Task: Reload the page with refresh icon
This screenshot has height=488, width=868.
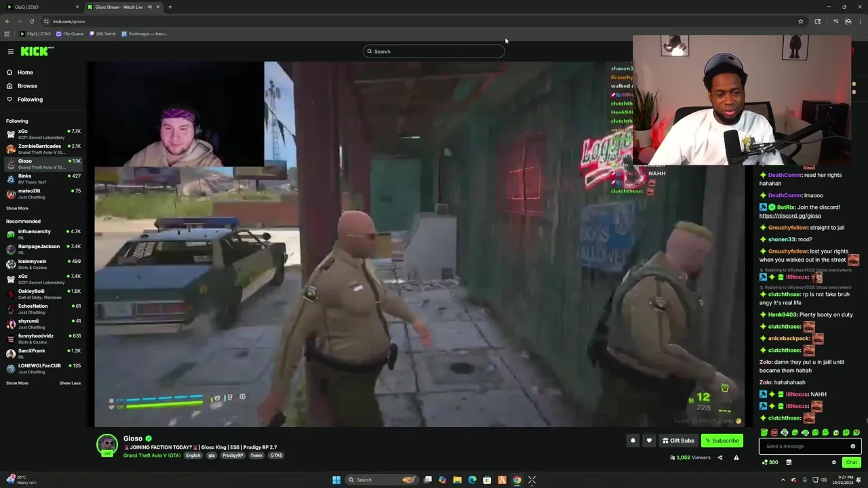Action: click(x=31, y=21)
